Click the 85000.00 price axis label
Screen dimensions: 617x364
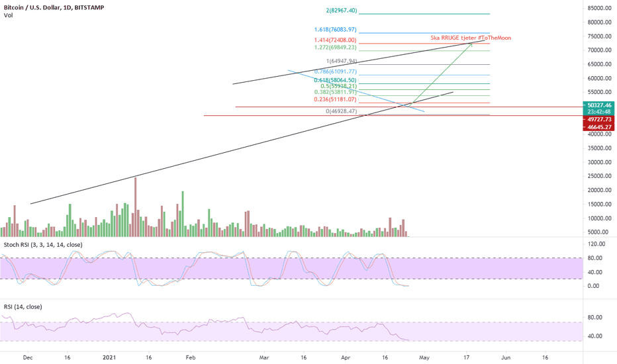(600, 8)
